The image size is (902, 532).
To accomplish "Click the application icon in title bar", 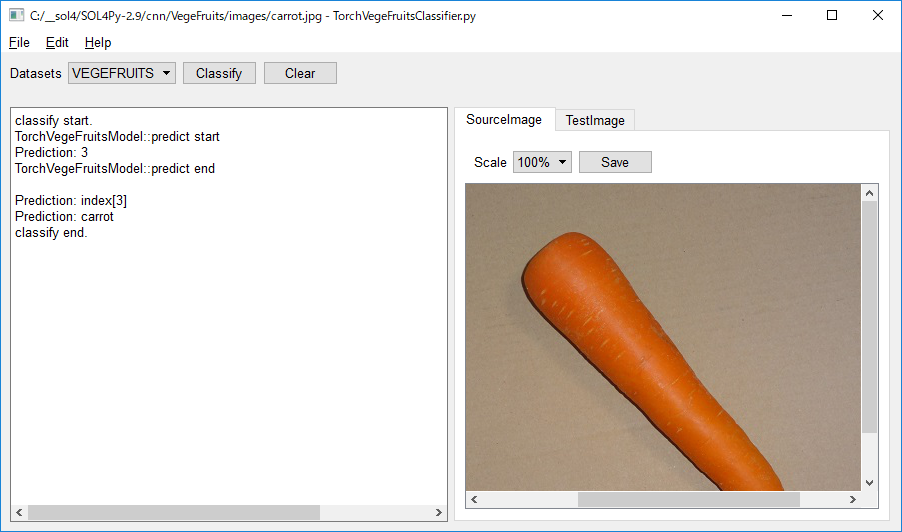I will click(16, 16).
